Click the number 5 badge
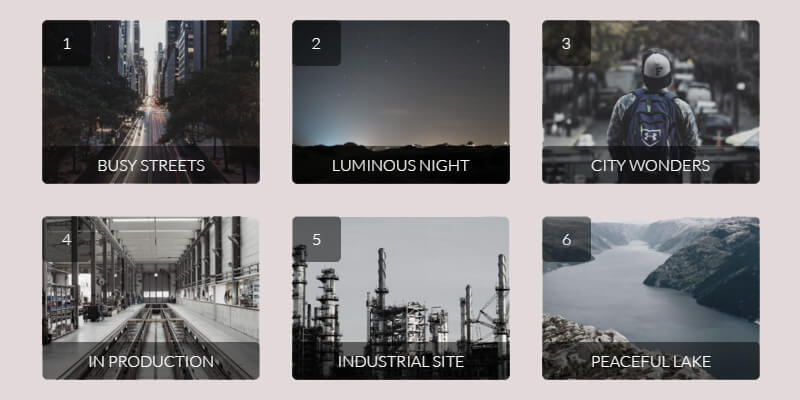Viewport: 800px width, 400px height. tap(316, 239)
